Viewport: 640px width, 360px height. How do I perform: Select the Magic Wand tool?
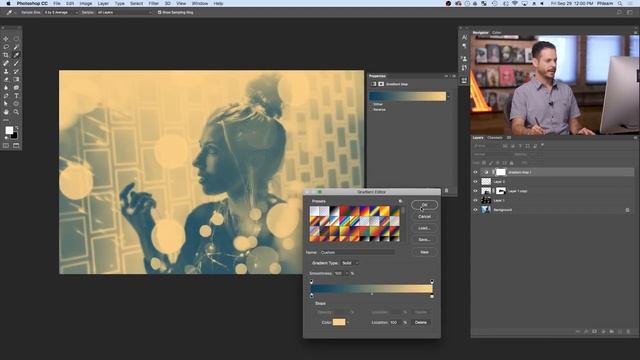[x=16, y=47]
